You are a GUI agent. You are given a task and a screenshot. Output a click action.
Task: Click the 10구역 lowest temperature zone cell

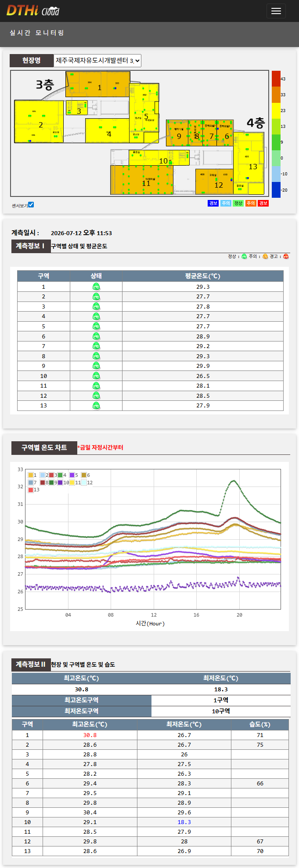[221, 711]
